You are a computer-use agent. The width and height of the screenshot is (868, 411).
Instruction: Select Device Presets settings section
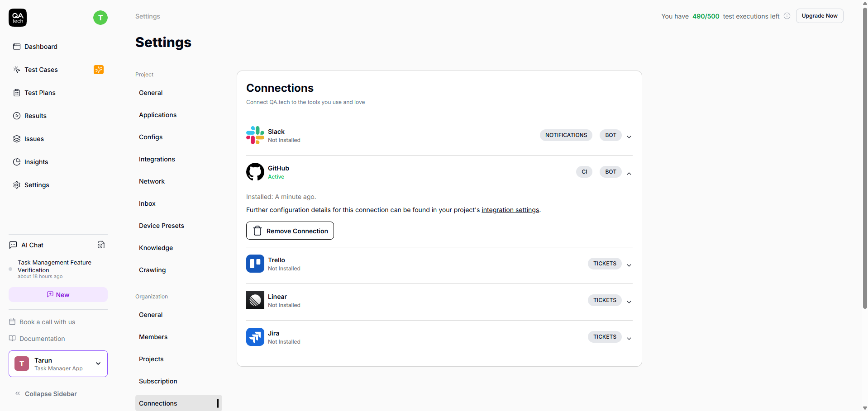coord(161,226)
